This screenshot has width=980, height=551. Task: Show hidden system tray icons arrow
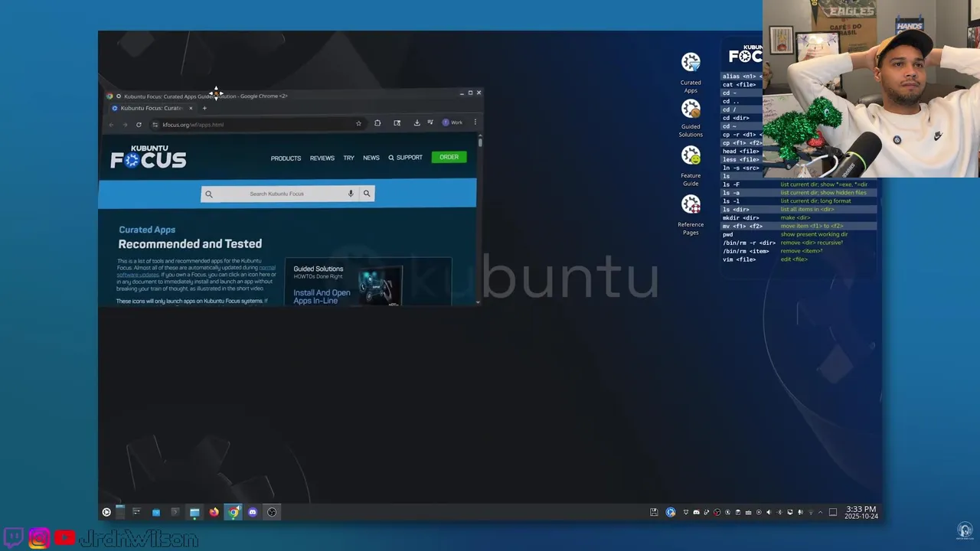(820, 512)
